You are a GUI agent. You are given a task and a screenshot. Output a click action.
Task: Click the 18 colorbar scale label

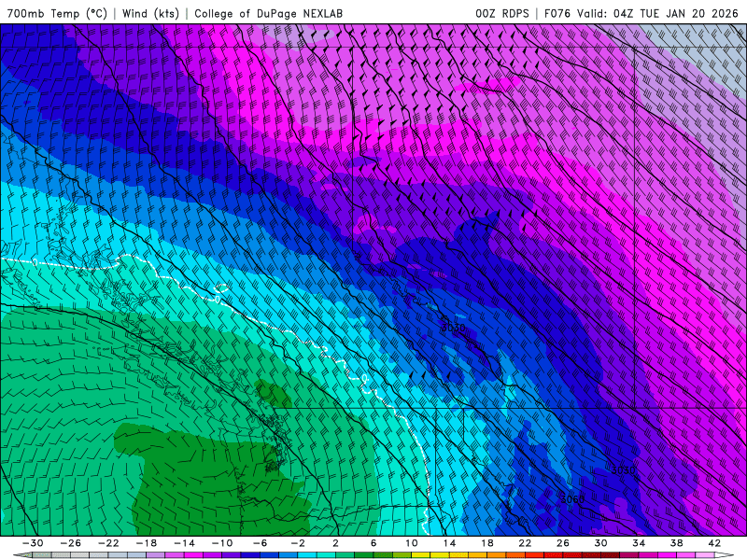tap(487, 543)
